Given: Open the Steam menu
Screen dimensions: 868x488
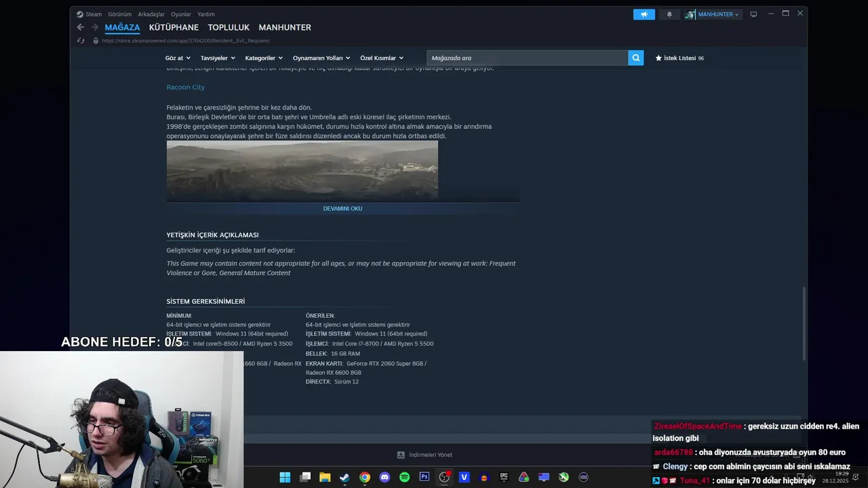Looking at the screenshot, I should coord(94,14).
